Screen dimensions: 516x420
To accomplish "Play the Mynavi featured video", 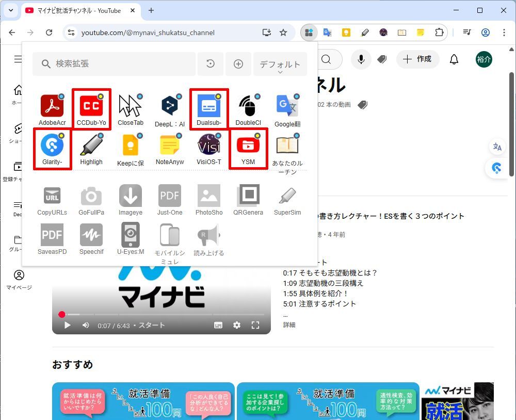I will [x=68, y=325].
